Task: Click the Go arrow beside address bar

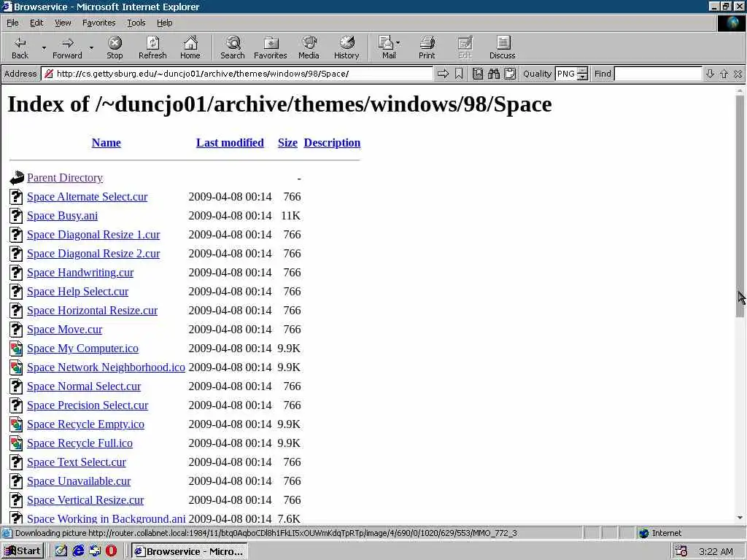Action: point(443,74)
